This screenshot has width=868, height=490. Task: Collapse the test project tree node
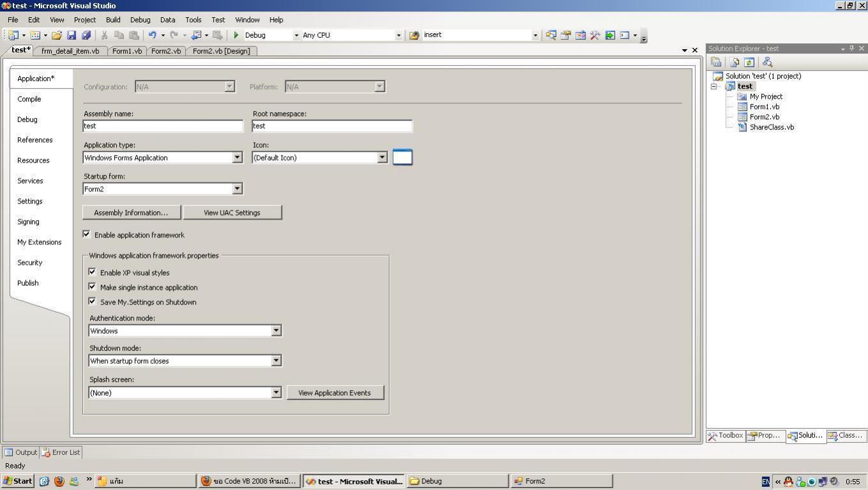coord(714,86)
